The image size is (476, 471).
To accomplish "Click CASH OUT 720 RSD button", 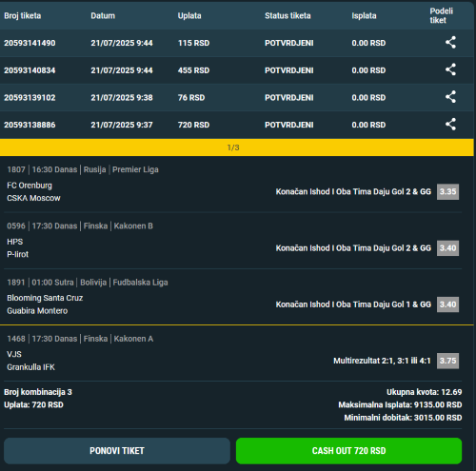I will (348, 451).
